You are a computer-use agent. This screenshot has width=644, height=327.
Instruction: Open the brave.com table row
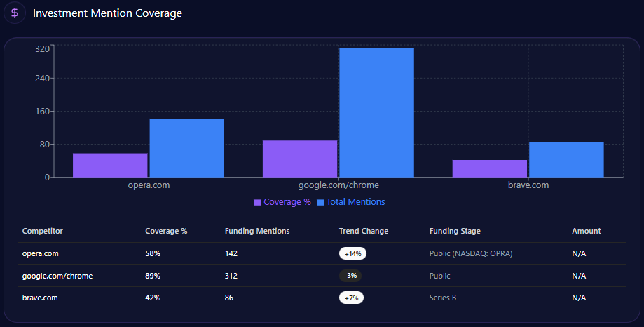point(40,298)
